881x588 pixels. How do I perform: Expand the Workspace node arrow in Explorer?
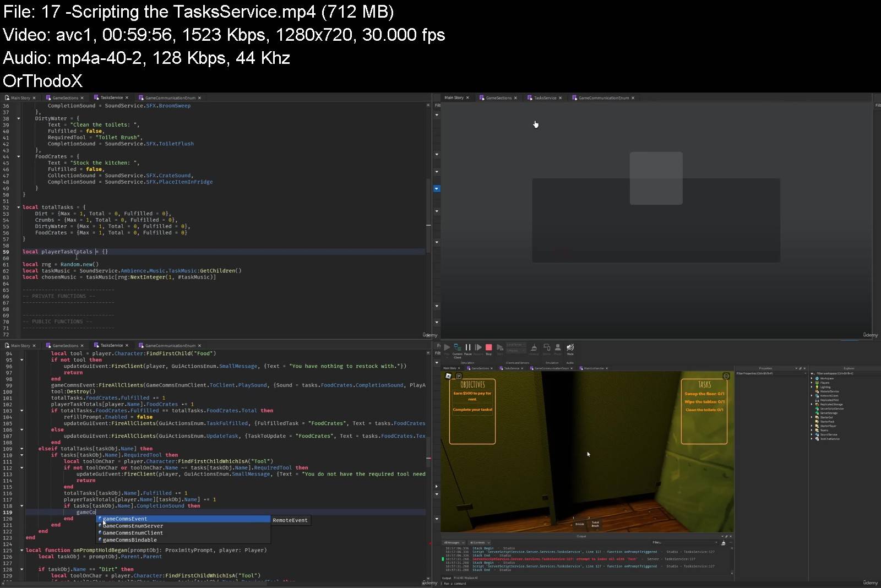tap(812, 378)
